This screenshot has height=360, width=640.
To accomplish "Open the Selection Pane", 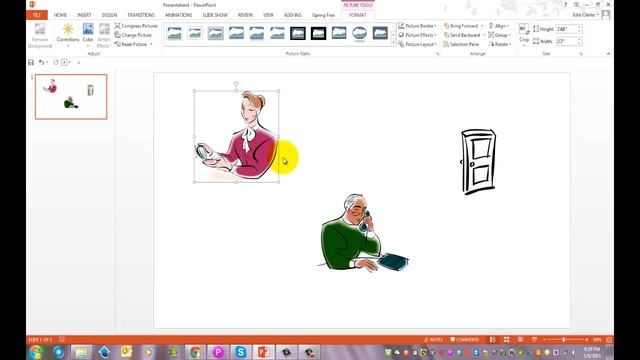I will click(x=461, y=44).
